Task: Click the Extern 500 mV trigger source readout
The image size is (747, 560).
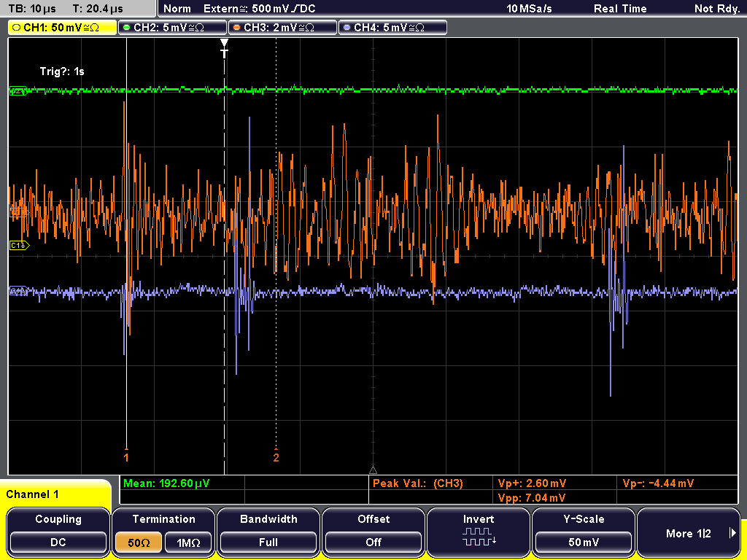Action: [x=260, y=9]
